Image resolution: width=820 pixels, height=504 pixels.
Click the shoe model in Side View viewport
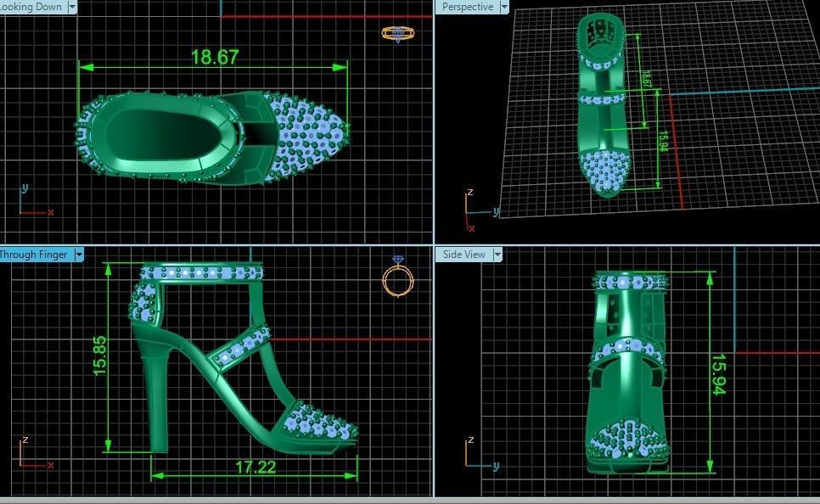626,372
